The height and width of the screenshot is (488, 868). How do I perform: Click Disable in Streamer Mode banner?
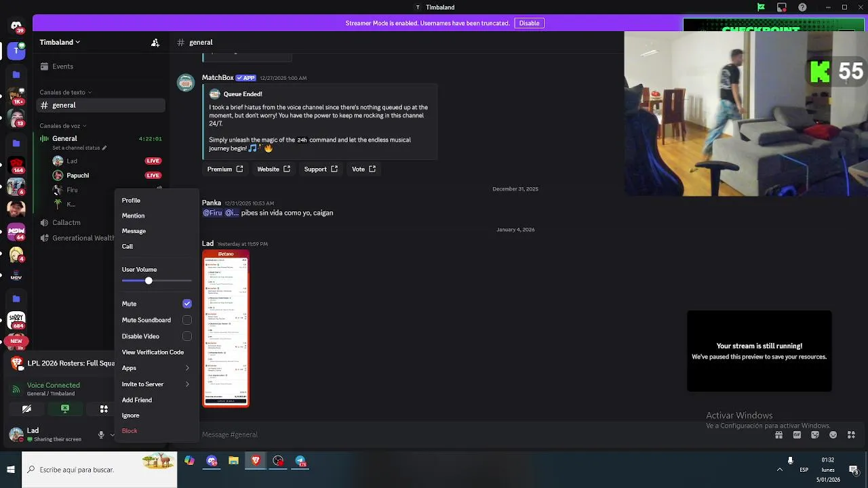[x=529, y=23]
